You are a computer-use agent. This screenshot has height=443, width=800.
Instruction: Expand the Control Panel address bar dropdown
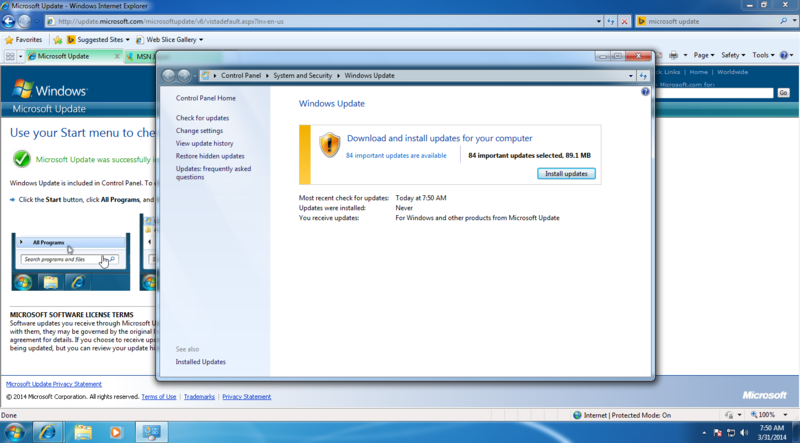(x=631, y=76)
